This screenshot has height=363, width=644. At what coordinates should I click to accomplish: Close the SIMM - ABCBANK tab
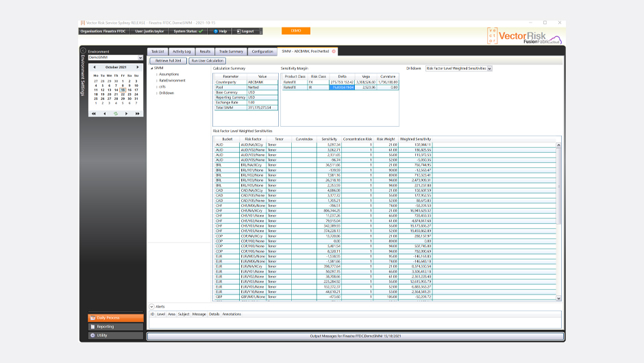pos(334,51)
